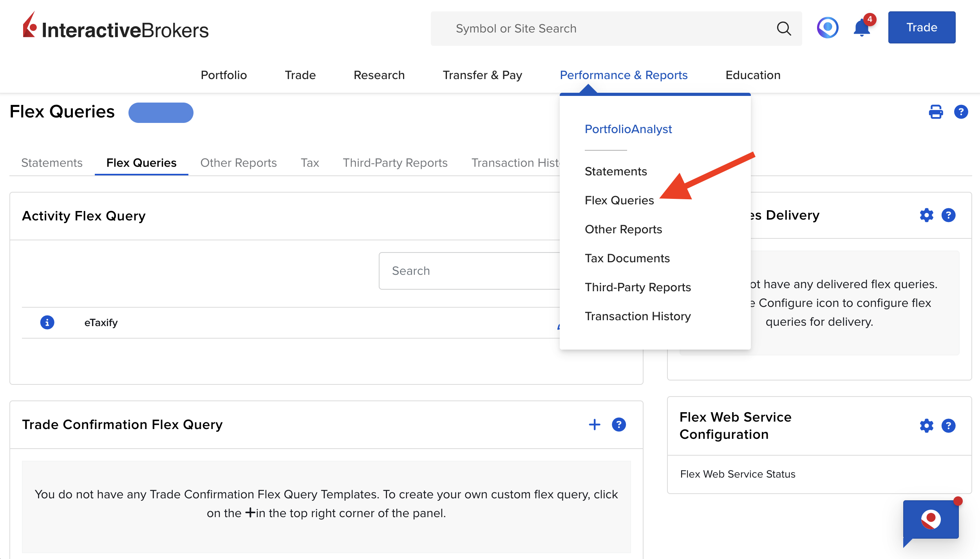Image resolution: width=980 pixels, height=559 pixels.
Task: Open Trade Confirmation Flex Query help
Action: (x=618, y=425)
